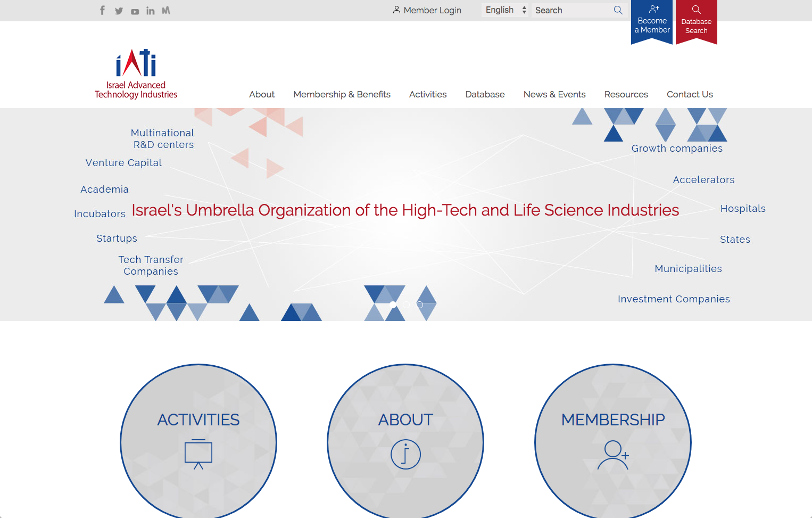The width and height of the screenshot is (812, 518).
Task: Open the Database menu item
Action: tap(485, 94)
